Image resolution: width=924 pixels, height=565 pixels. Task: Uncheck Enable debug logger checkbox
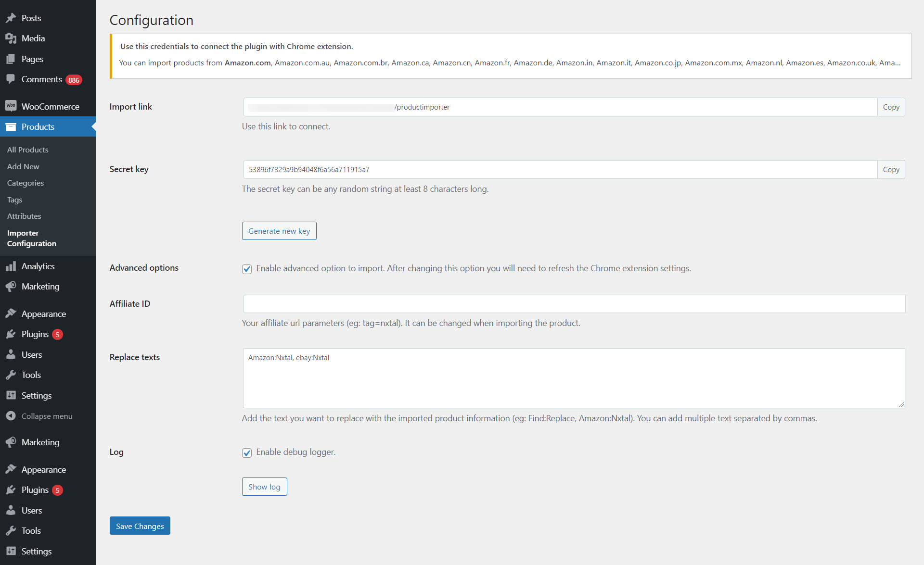point(247,452)
